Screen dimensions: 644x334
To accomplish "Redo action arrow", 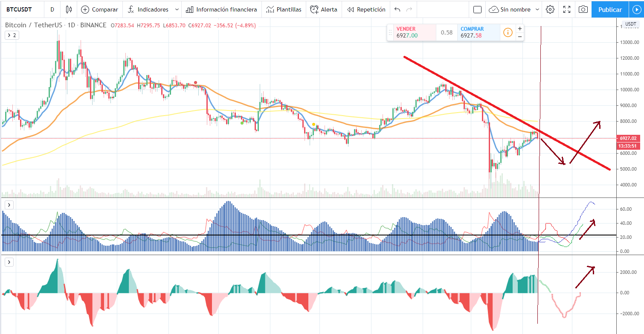I will pos(409,9).
